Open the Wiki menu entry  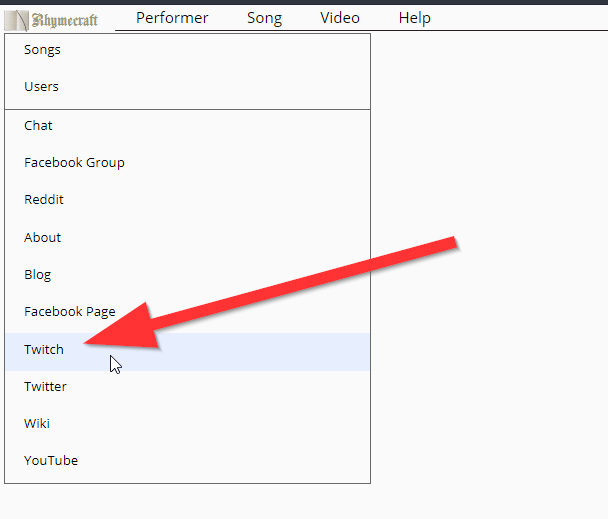(x=37, y=424)
